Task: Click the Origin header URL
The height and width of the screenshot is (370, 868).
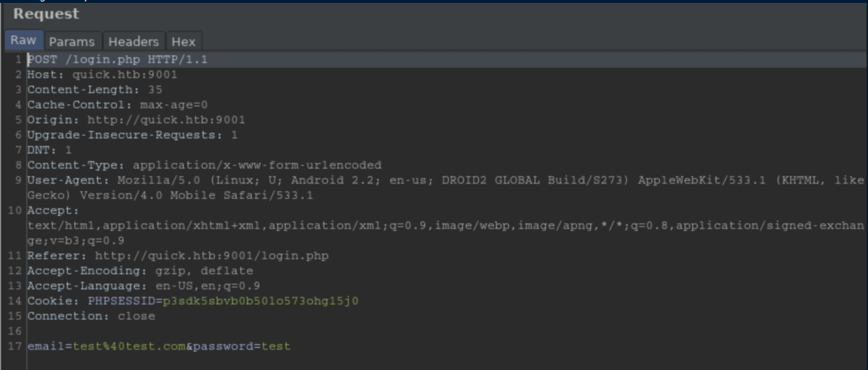Action: pos(166,120)
